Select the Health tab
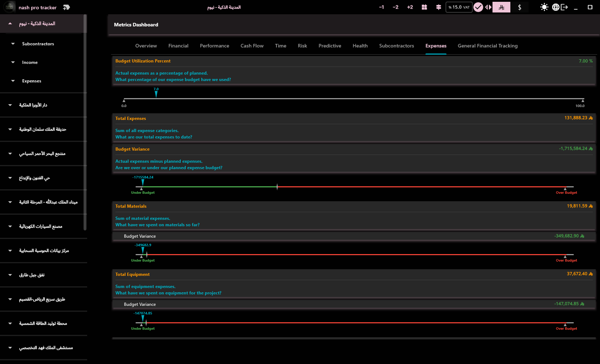The width and height of the screenshot is (600, 364). 360,46
